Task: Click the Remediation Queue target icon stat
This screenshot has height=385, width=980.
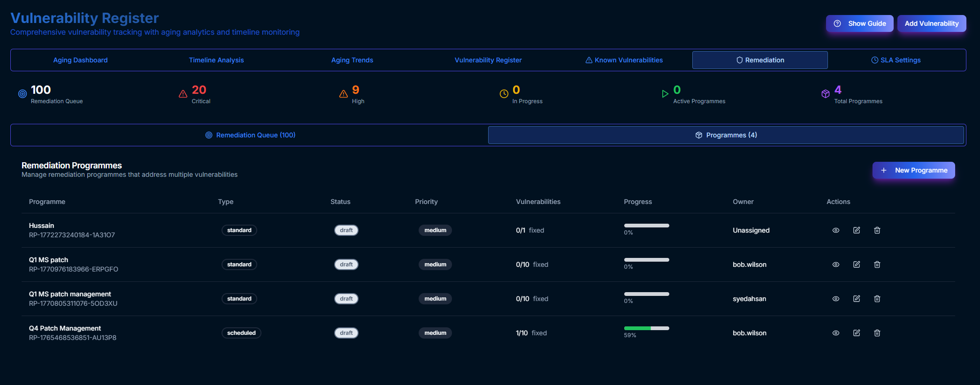Action: click(x=23, y=94)
